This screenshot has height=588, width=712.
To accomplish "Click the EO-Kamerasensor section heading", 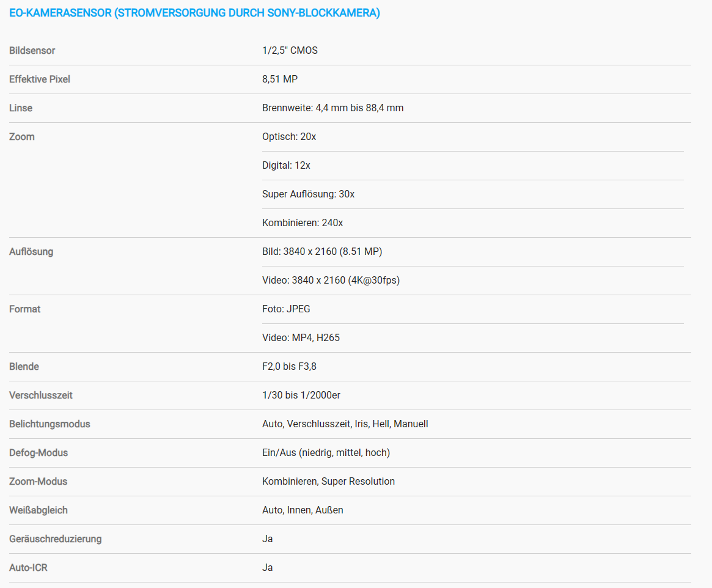I will coord(194,13).
